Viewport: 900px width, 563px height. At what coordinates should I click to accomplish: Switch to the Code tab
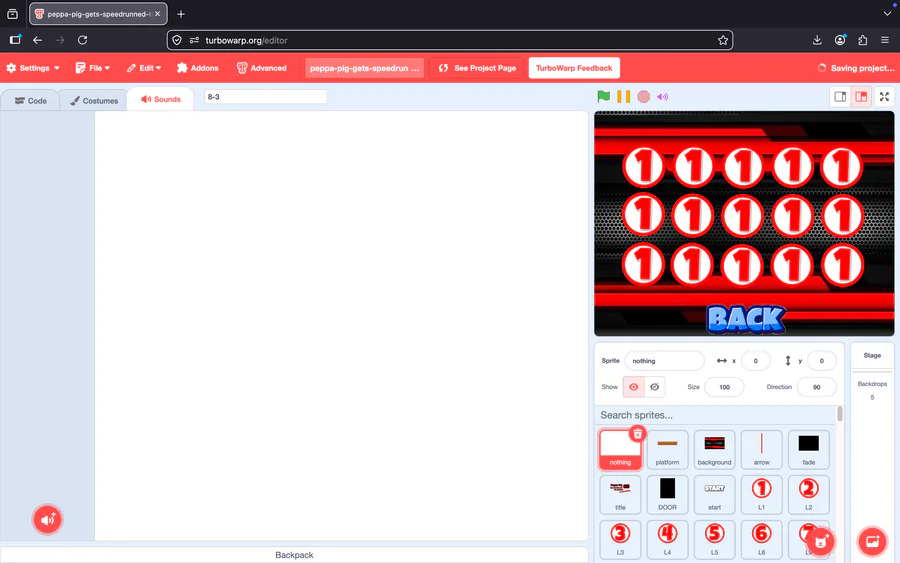30,100
